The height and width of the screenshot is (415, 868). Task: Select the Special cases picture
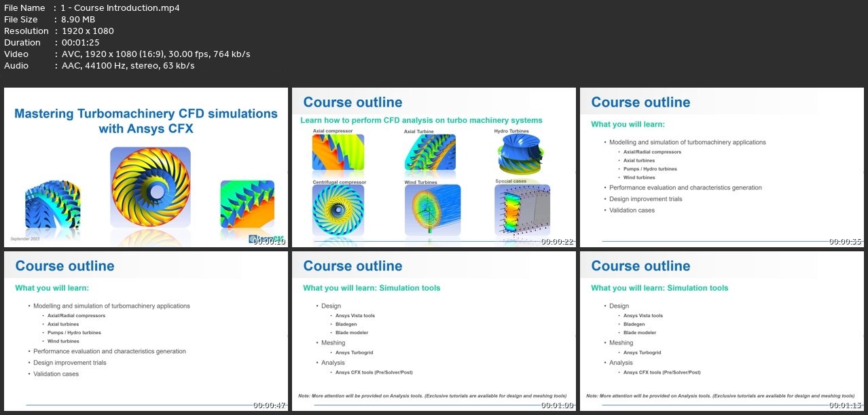522,211
